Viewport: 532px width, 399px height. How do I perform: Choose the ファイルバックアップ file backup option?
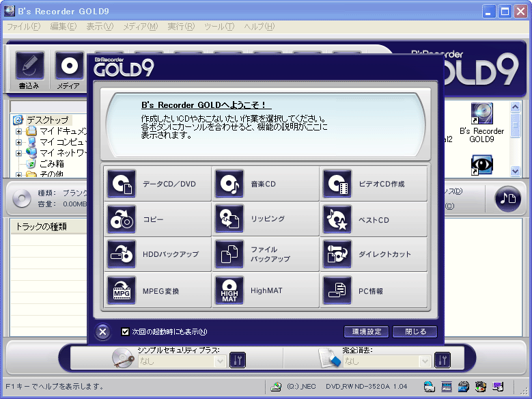pos(266,254)
